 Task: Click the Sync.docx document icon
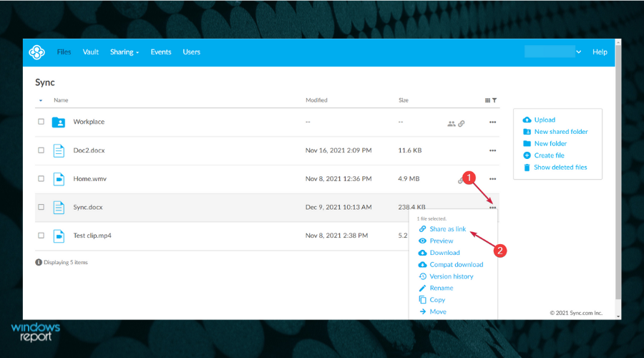coord(59,208)
